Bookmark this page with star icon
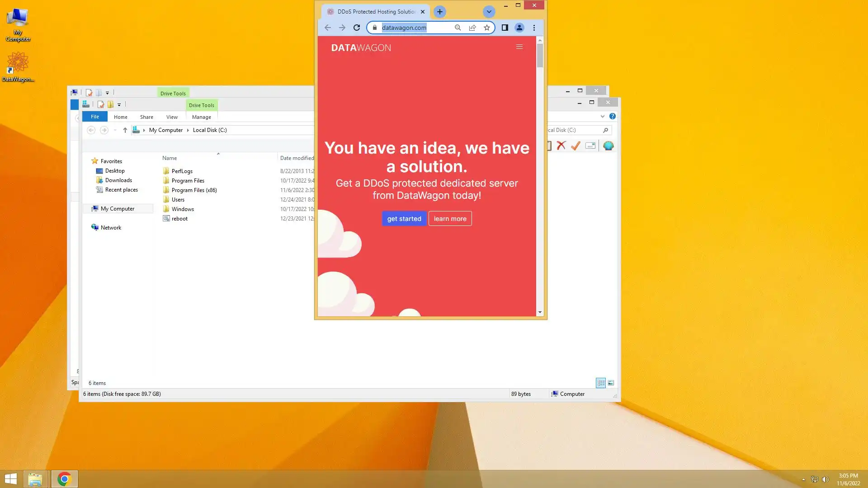 pos(487,28)
